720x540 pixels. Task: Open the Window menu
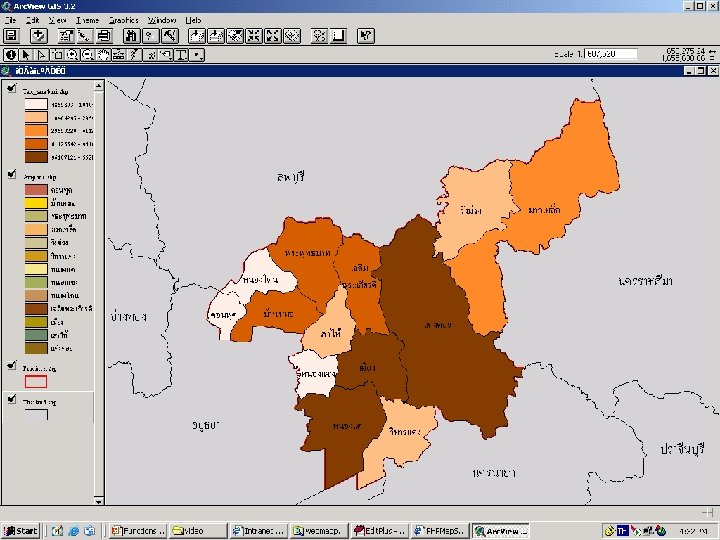162,20
